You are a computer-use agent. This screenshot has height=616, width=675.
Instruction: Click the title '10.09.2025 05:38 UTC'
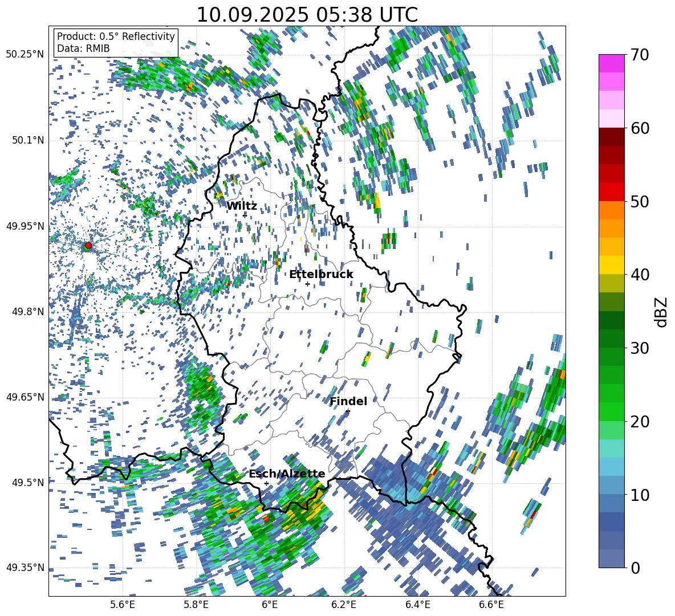[307, 15]
